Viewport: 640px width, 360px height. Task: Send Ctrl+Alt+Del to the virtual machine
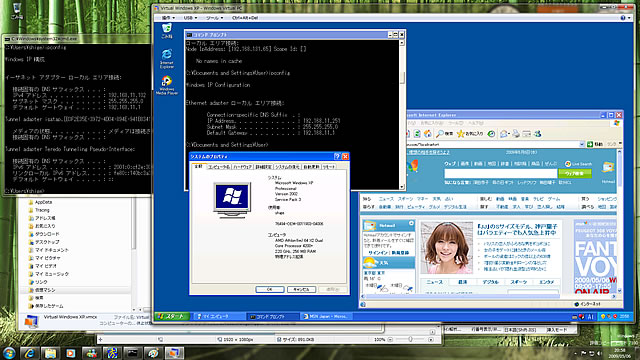(x=245, y=18)
